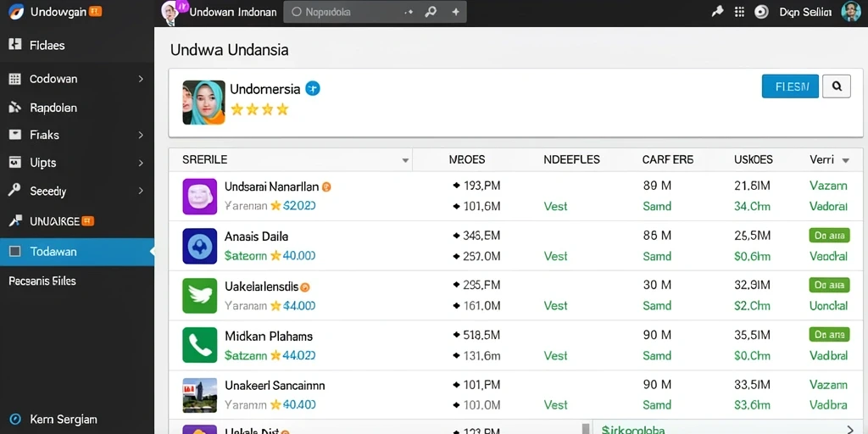Open the Verri column dropdown

coord(845,160)
